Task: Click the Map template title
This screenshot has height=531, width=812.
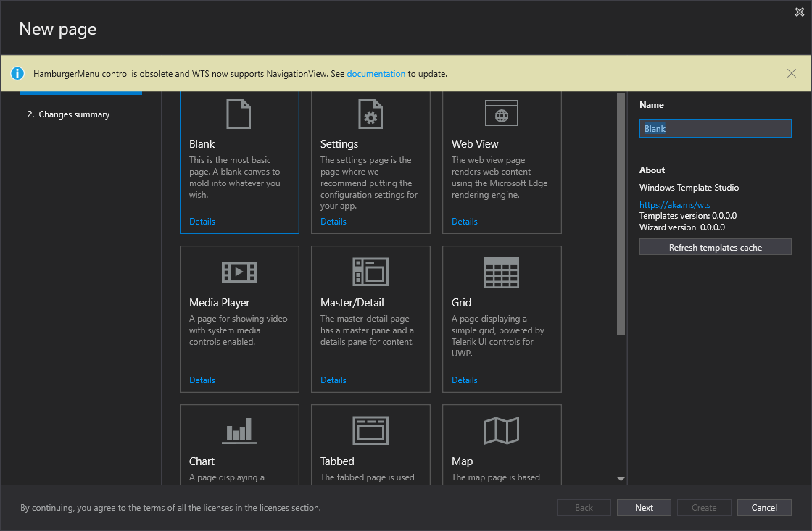Action: [x=462, y=461]
